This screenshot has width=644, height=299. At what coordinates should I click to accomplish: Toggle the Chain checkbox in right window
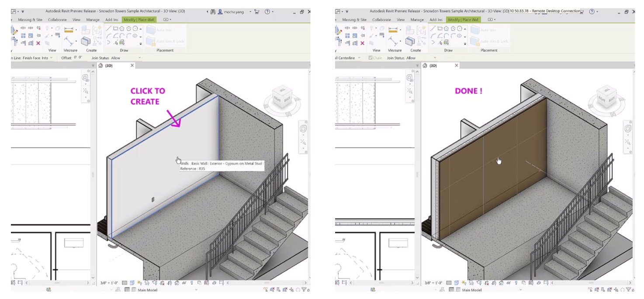pos(370,58)
